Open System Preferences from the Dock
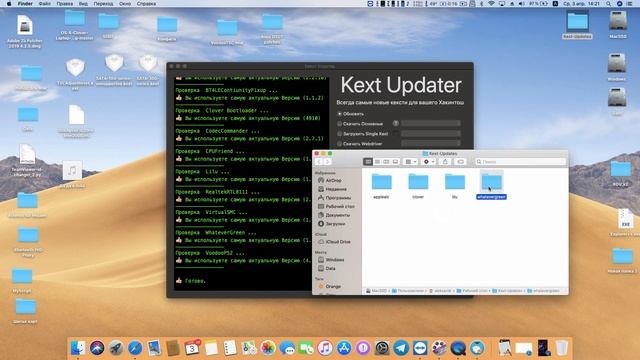The height and width of the screenshot is (360, 640). [x=382, y=348]
